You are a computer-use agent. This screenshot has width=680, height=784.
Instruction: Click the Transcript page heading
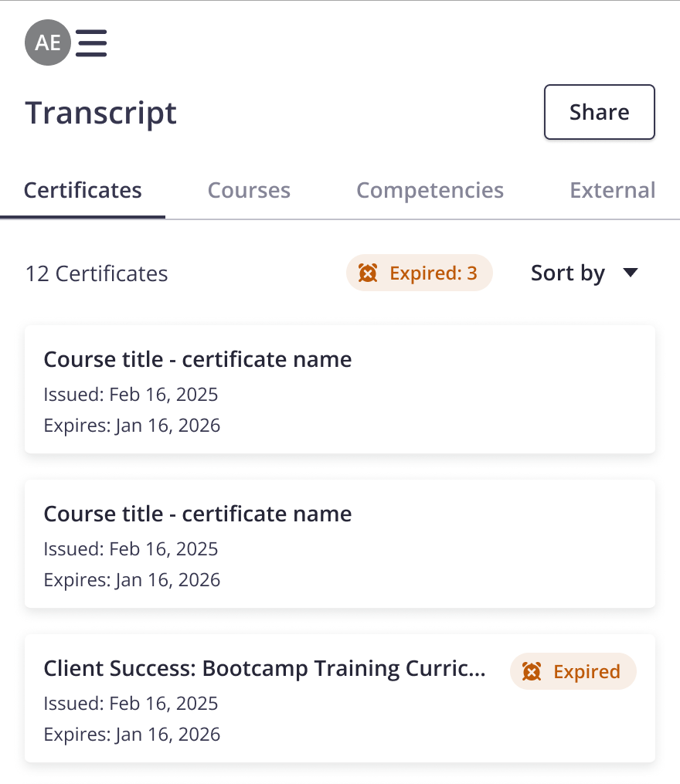click(101, 113)
